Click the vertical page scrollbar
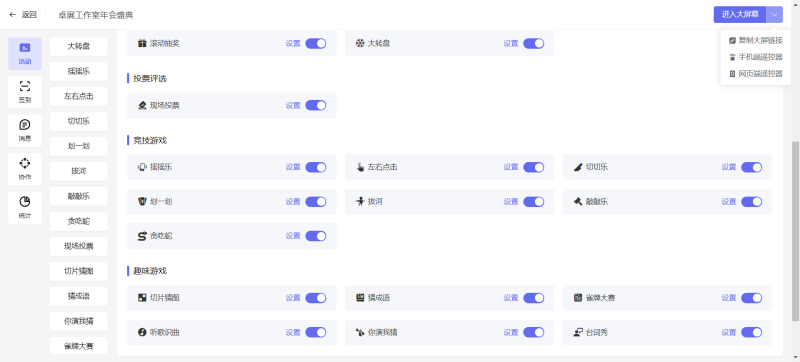The height and width of the screenshot is (362, 800). [795, 231]
